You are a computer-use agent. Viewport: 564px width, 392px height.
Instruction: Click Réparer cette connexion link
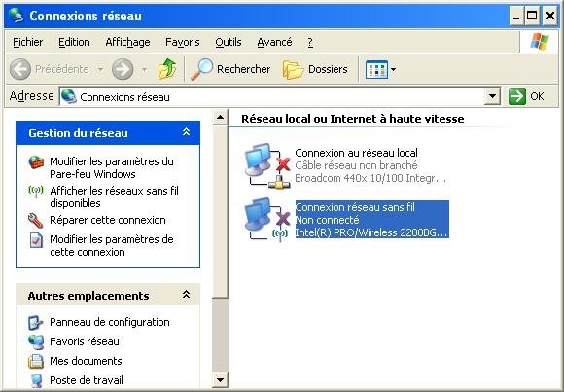[x=108, y=220]
